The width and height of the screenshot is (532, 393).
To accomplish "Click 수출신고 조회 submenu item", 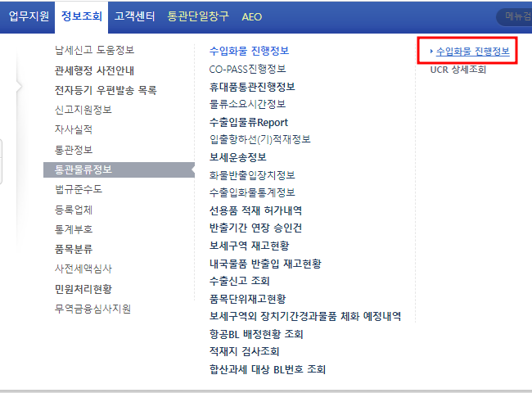I will point(240,281).
